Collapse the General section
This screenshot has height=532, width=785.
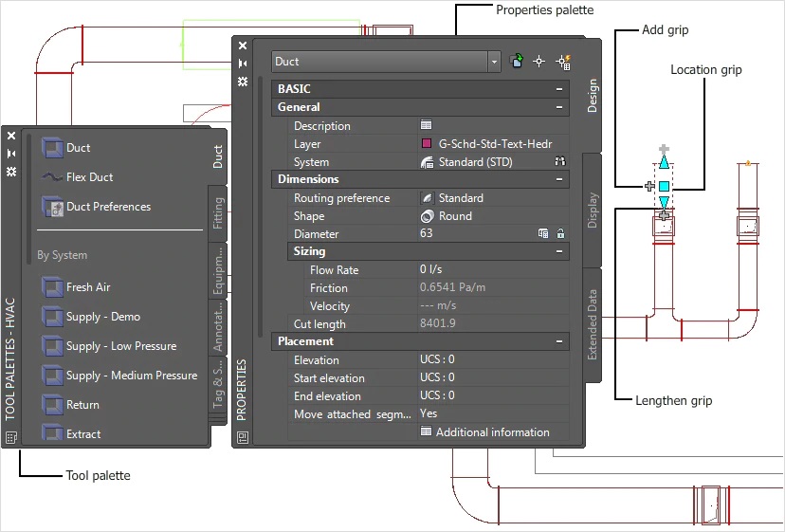(x=560, y=108)
